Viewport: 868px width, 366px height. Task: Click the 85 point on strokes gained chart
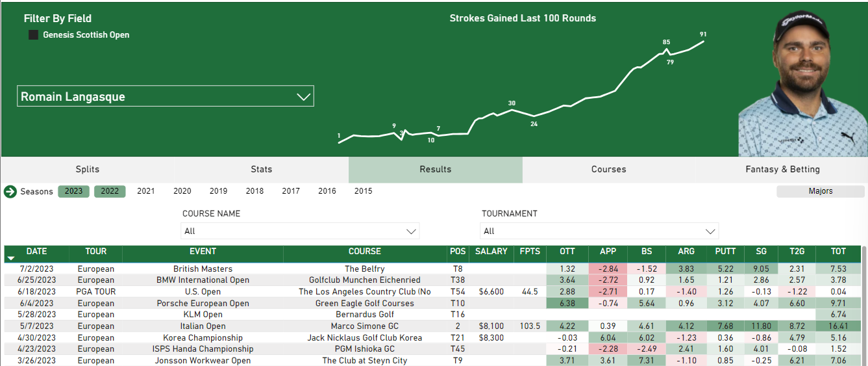point(666,49)
